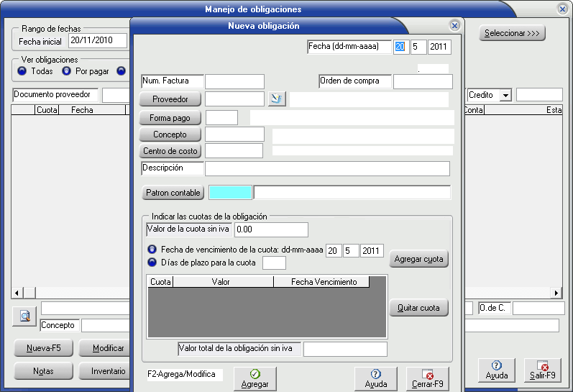Click the Cerrar-F9 button
This screenshot has height=392, width=573.
pos(427,378)
